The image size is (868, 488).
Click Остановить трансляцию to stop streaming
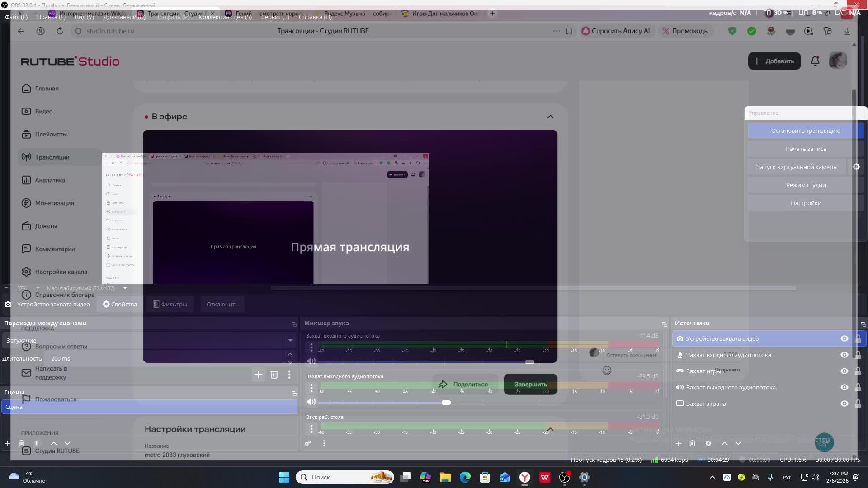pyautogui.click(x=806, y=131)
